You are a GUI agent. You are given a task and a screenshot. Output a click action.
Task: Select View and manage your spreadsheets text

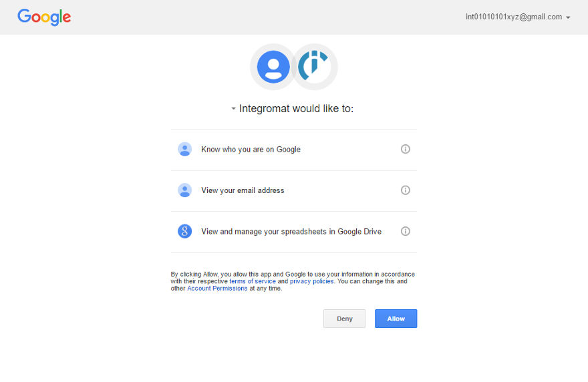(291, 232)
